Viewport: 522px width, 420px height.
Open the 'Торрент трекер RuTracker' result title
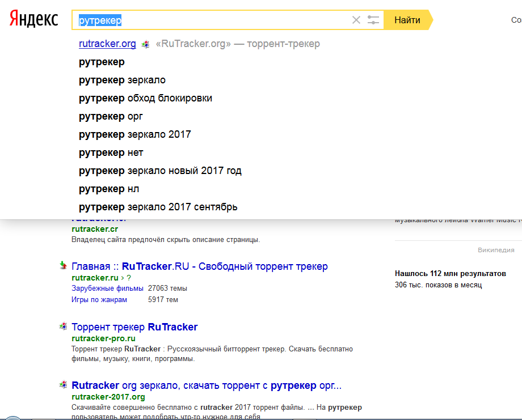[x=134, y=327]
